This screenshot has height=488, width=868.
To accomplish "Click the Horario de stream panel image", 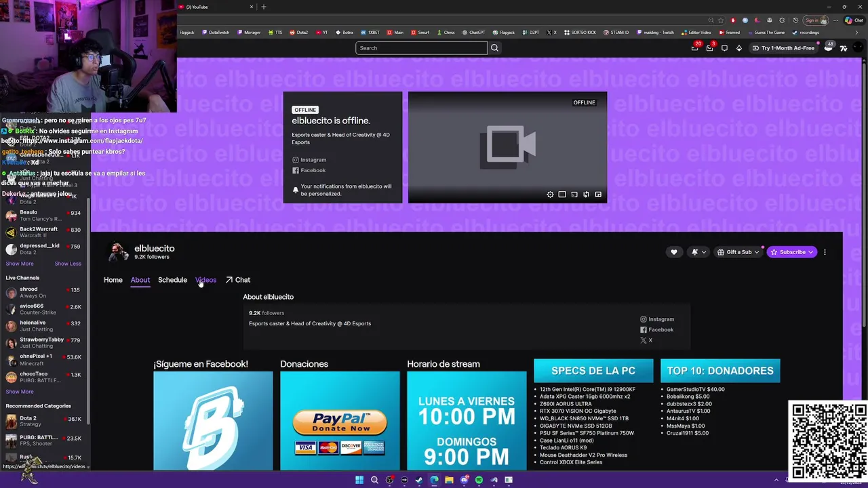I will tap(467, 421).
